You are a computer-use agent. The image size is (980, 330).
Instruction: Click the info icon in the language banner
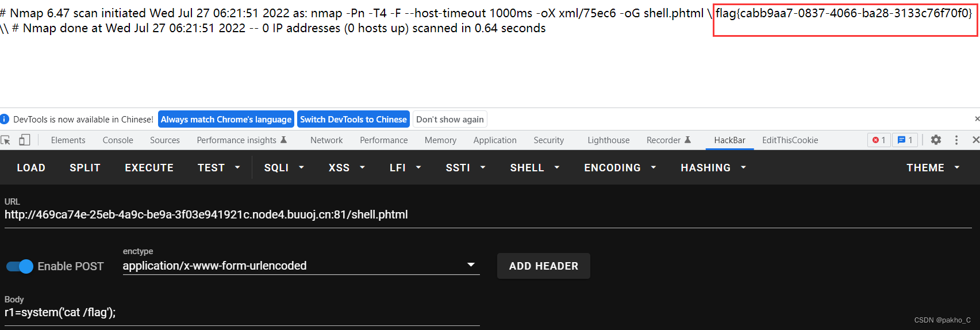[5, 119]
